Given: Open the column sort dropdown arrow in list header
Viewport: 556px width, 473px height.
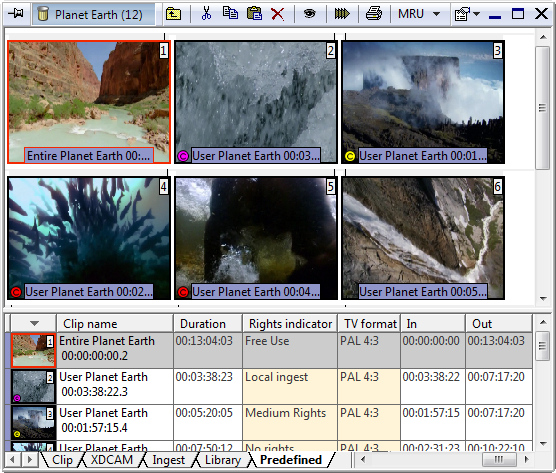Looking at the screenshot, I should coord(34,323).
